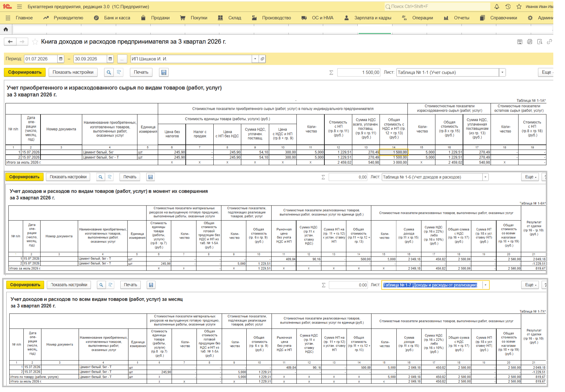Click result cell -1 229,51 in Таблица 1-6А
The height and width of the screenshot is (392, 565).
pos(534,264)
